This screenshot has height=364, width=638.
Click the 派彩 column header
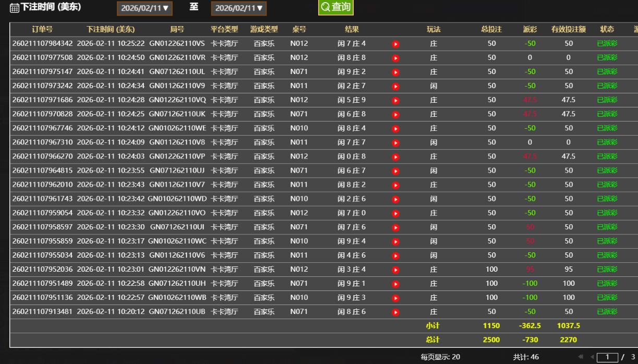point(529,29)
